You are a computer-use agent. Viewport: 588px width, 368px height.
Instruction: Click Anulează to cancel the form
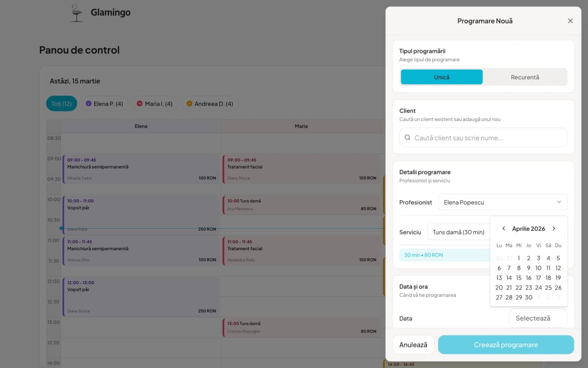click(413, 344)
